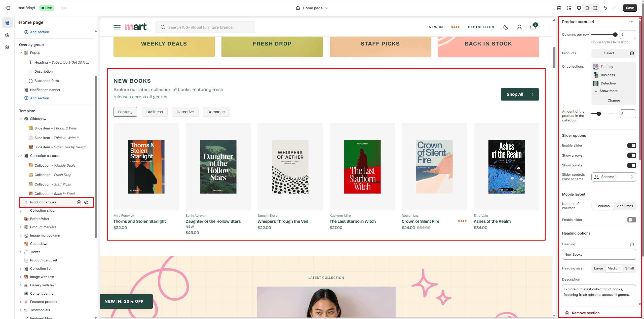Click the undo arrow icon
Image resolution: width=644 pixels, height=319 pixels.
(605, 8)
